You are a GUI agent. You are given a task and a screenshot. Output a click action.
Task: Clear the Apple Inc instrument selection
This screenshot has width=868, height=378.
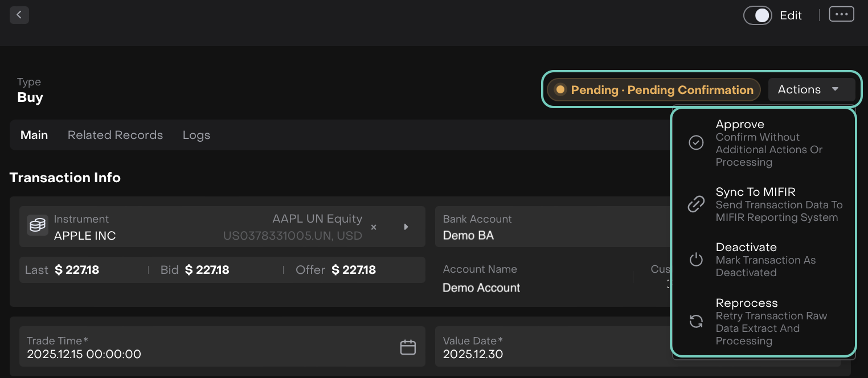point(374,227)
